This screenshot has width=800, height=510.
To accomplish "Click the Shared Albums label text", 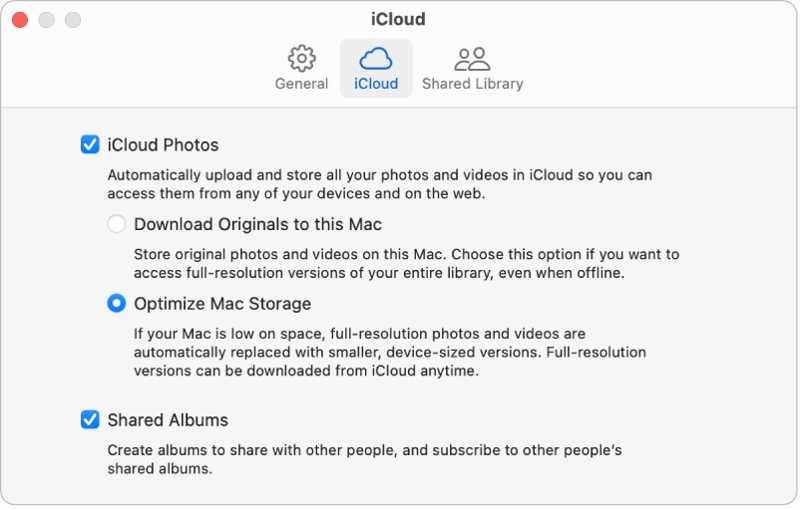I will pos(168,420).
